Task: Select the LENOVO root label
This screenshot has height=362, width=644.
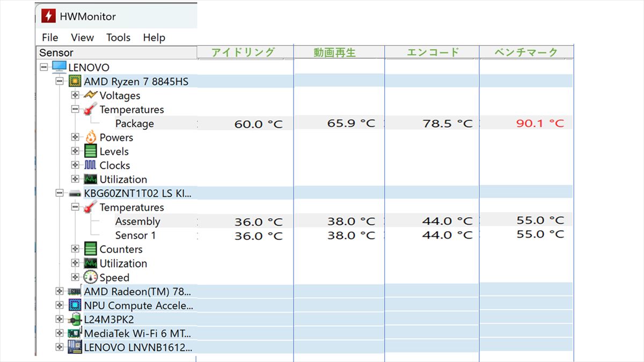Action: click(x=89, y=68)
